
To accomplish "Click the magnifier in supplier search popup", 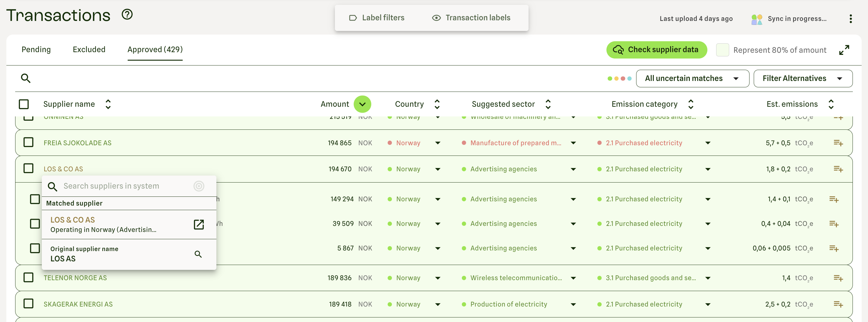I will pos(52,186).
